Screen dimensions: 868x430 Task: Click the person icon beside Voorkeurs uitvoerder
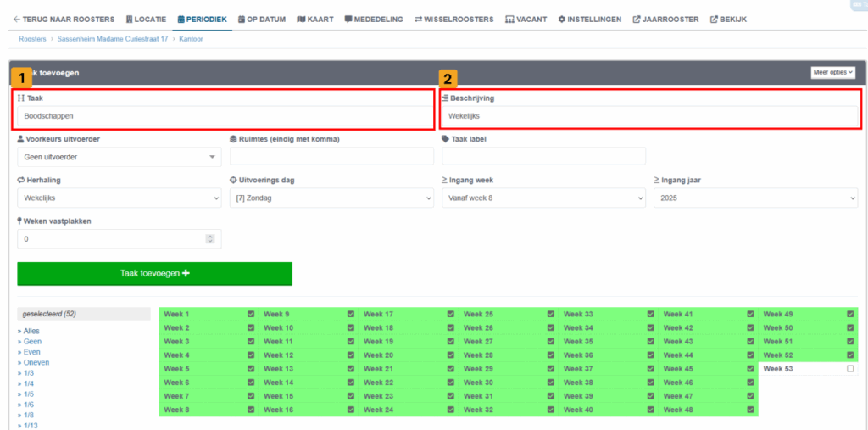click(x=20, y=139)
